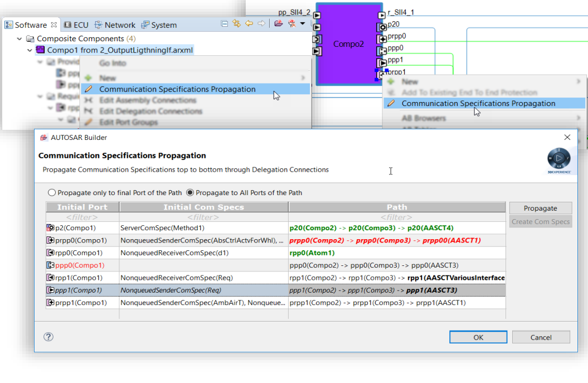Select Compo1 from 2_OutputLigthningIf.arxml
Screen dimensions: 588x383
(120, 50)
